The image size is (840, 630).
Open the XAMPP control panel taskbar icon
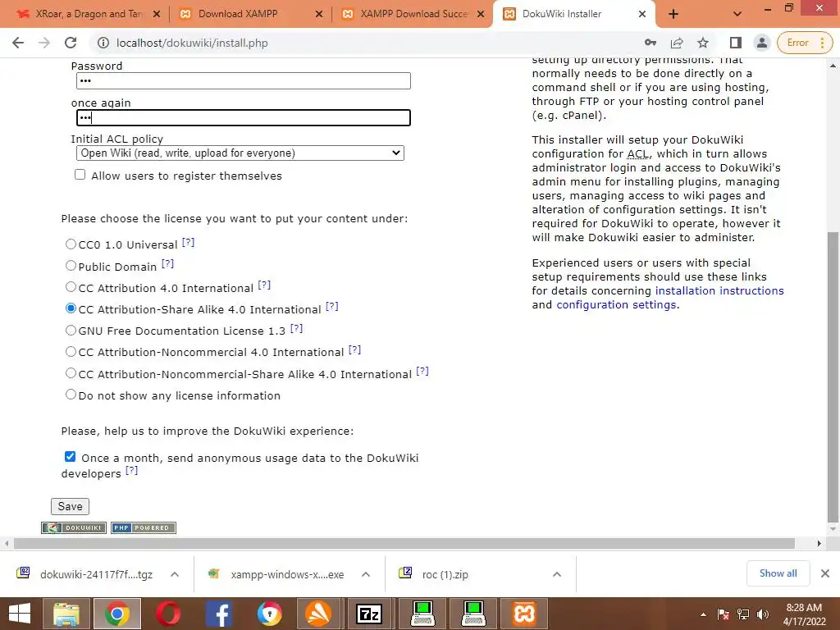pyautogui.click(x=524, y=614)
